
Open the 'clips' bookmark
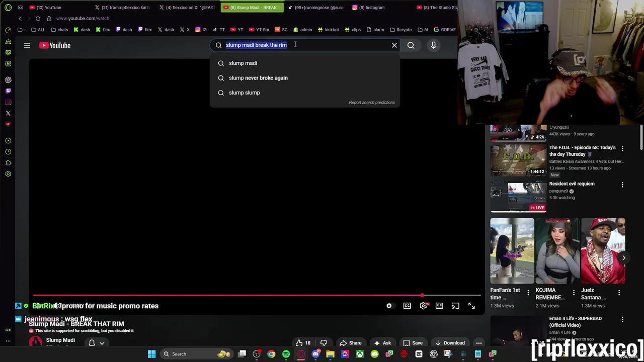353,30
